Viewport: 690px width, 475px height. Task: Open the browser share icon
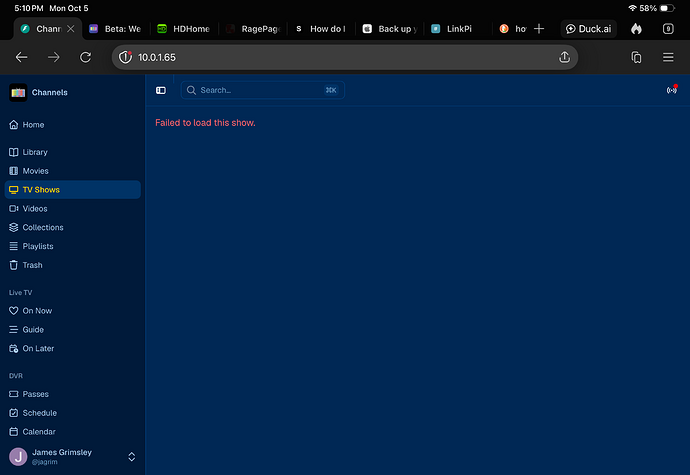coord(565,57)
